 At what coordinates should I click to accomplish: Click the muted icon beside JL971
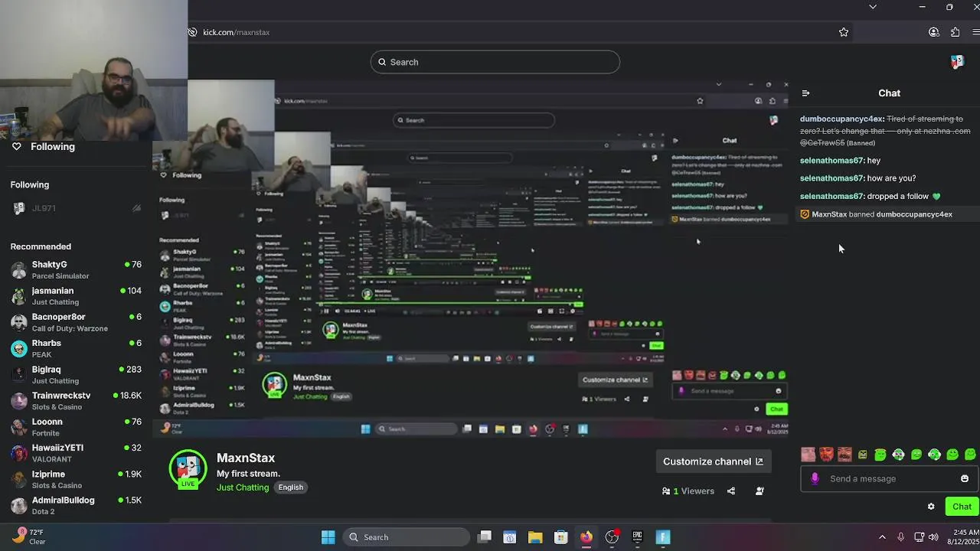pyautogui.click(x=136, y=208)
